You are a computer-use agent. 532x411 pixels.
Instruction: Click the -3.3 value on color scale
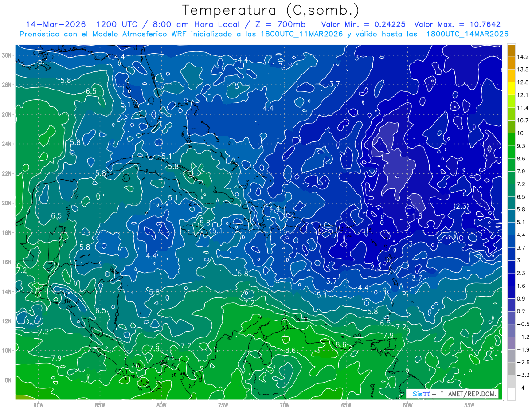click(x=523, y=375)
